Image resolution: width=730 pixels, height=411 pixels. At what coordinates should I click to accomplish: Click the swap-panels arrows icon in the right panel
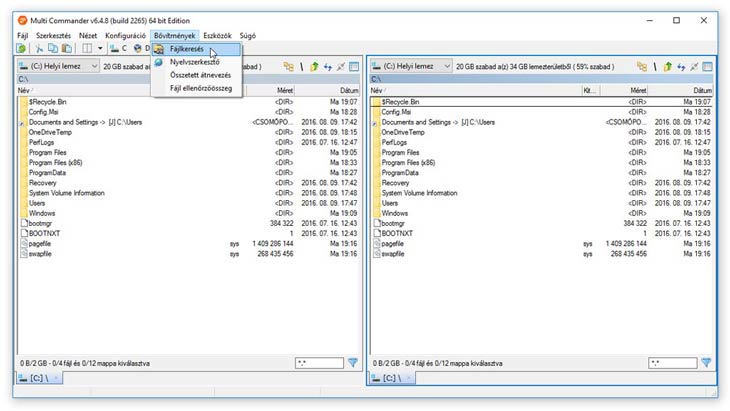click(679, 67)
